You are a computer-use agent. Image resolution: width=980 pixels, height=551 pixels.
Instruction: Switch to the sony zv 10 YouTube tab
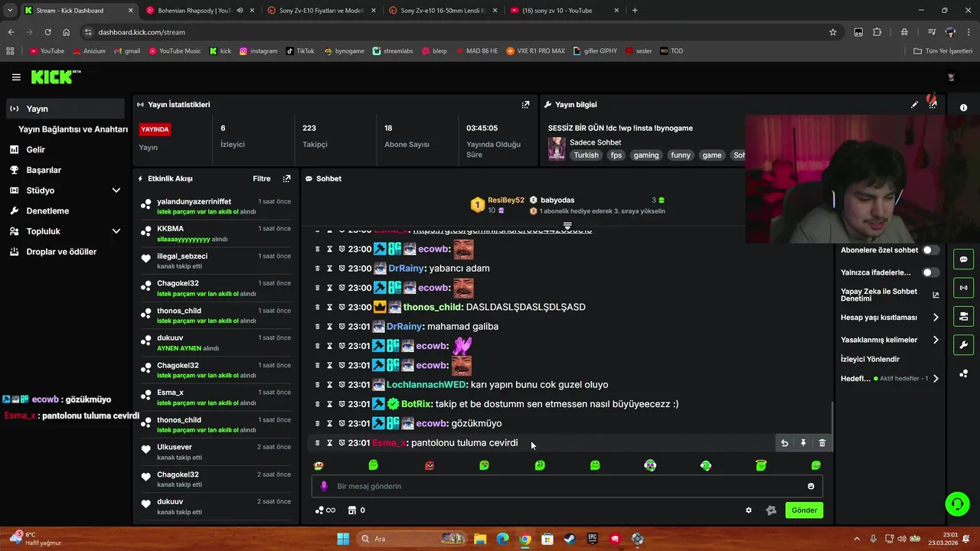click(561, 11)
